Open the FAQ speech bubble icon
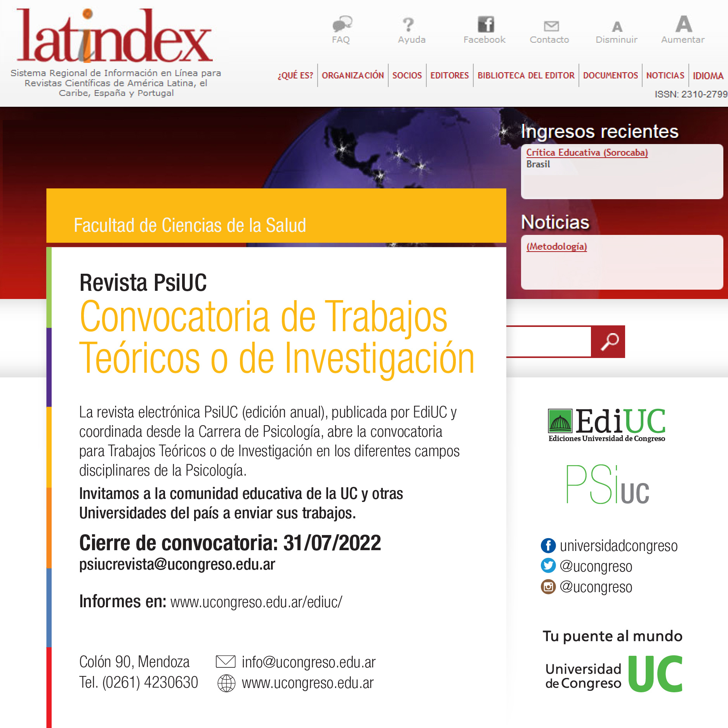The width and height of the screenshot is (728, 728). pos(342,24)
